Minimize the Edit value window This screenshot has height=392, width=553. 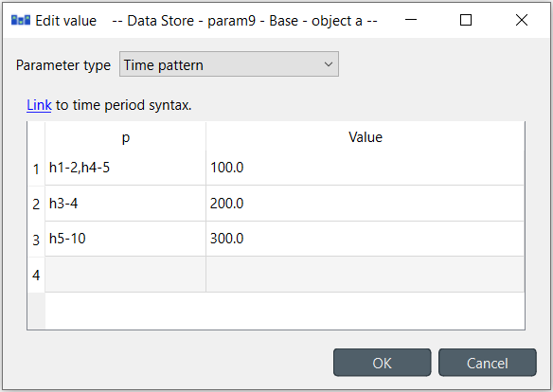[x=411, y=20]
